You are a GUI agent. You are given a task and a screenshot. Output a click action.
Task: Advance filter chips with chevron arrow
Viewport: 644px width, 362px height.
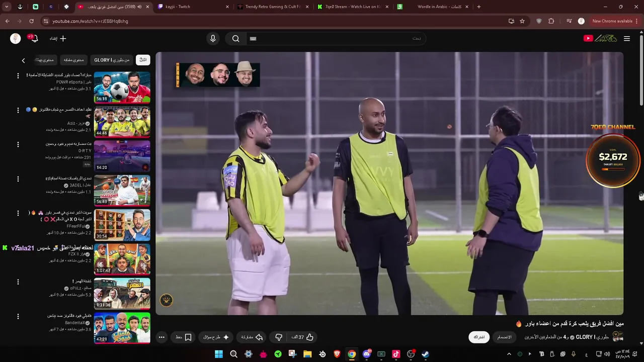coord(23,60)
